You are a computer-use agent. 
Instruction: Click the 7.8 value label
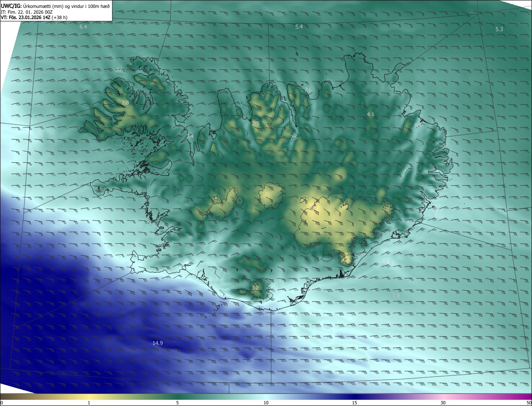(x=396, y=296)
